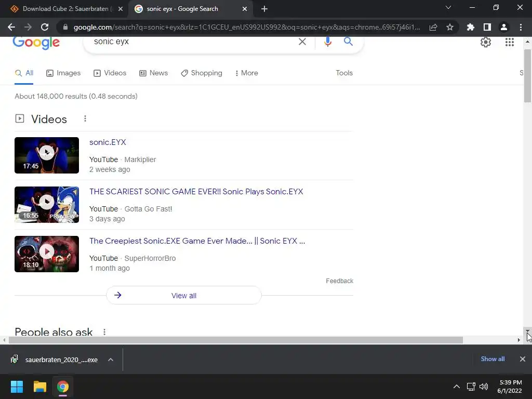This screenshot has height=399, width=532.
Task: Close the Download Cube 2: Sauerbraten tab
Action: pyautogui.click(x=121, y=9)
